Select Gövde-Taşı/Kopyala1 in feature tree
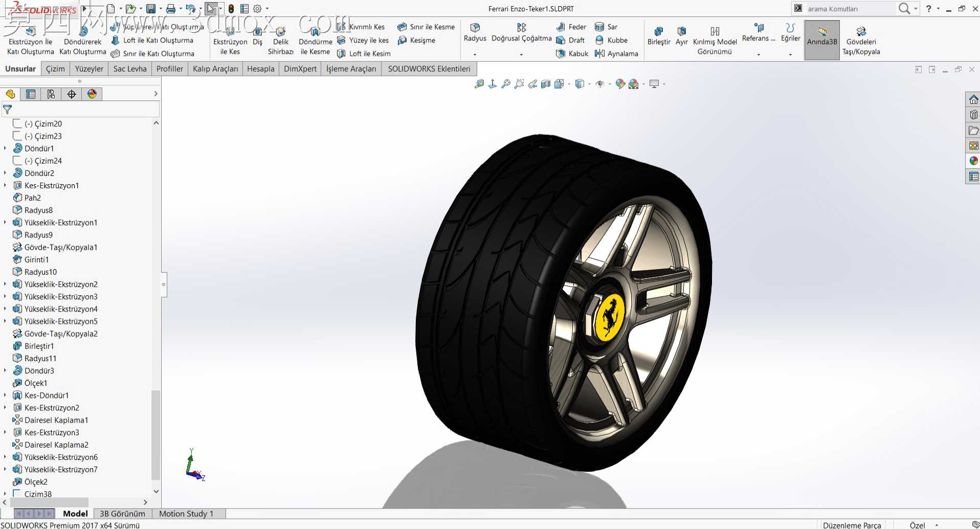 click(55, 247)
